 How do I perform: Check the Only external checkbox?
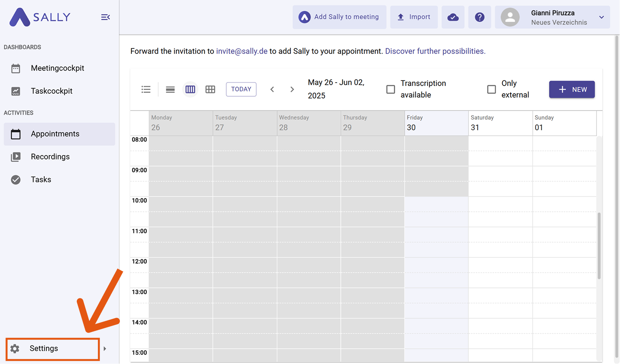[x=491, y=89]
